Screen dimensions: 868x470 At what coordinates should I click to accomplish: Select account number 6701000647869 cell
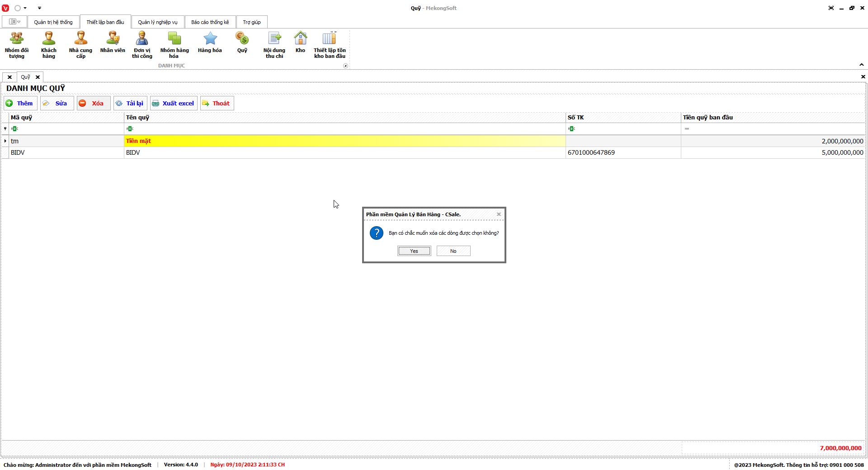[x=623, y=153]
